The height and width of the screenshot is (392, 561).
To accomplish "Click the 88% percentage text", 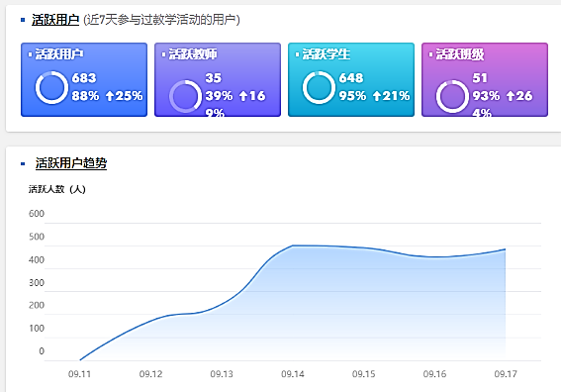I will click(85, 96).
